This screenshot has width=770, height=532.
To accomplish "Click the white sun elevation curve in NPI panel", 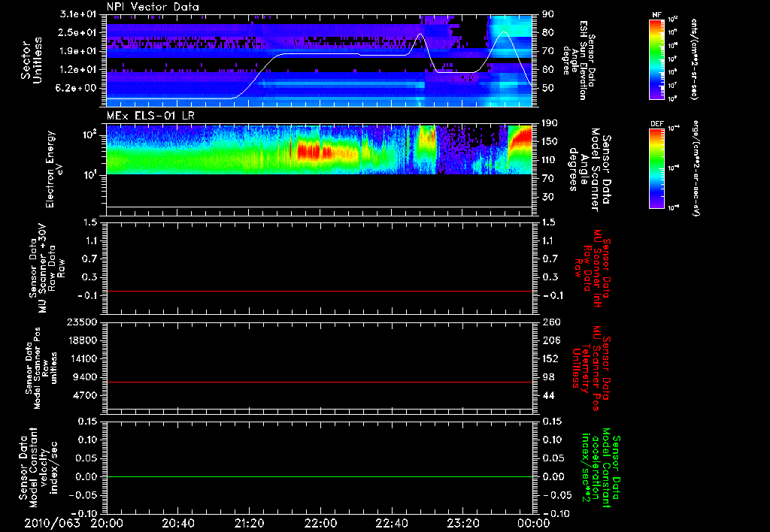I will (x=319, y=54).
